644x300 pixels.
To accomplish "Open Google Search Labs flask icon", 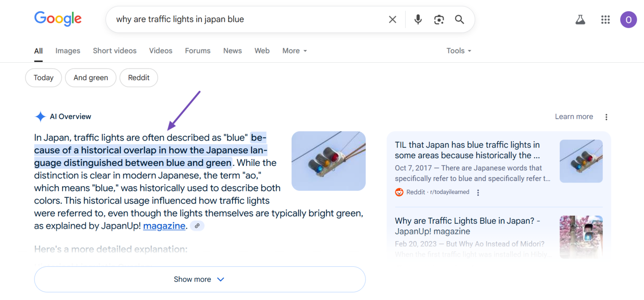I will coord(580,19).
